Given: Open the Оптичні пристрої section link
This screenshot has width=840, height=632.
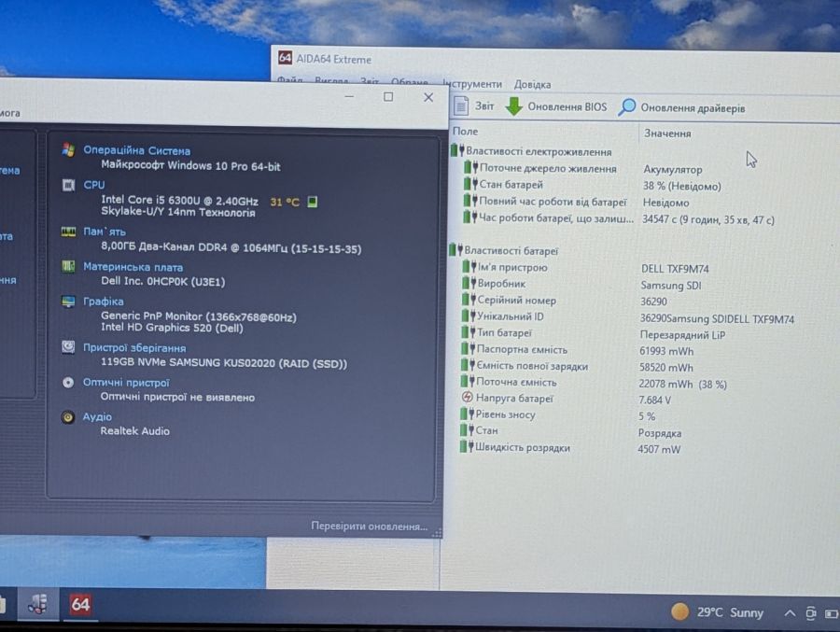Looking at the screenshot, I should click(x=126, y=382).
